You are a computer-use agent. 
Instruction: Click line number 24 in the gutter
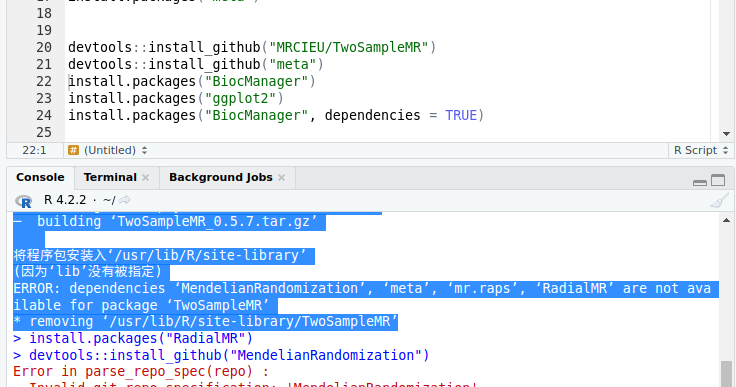(44, 115)
